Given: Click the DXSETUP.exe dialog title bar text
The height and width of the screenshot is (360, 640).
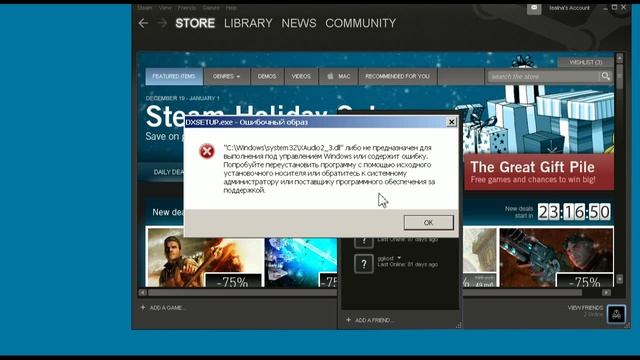Looking at the screenshot, I should pyautogui.click(x=247, y=122).
